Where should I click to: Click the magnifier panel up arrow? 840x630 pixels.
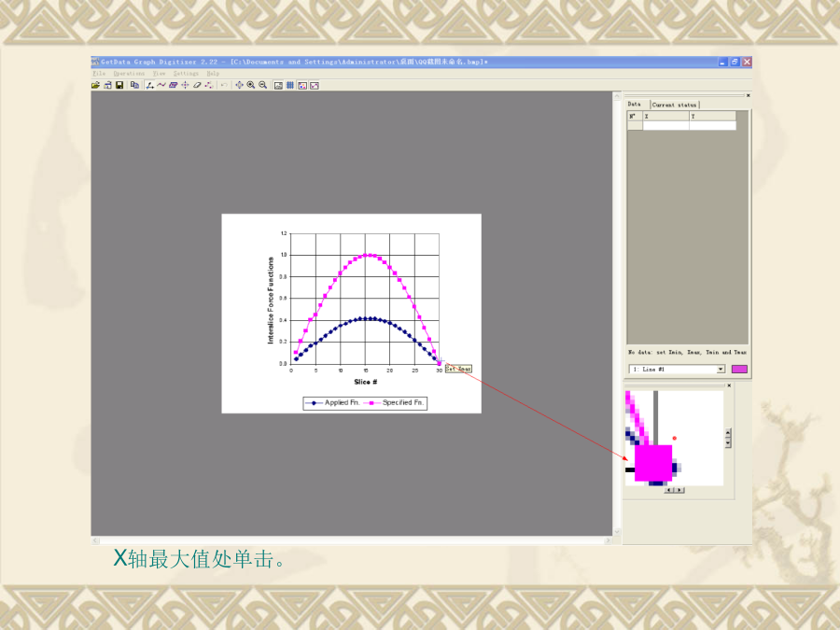pos(728,432)
